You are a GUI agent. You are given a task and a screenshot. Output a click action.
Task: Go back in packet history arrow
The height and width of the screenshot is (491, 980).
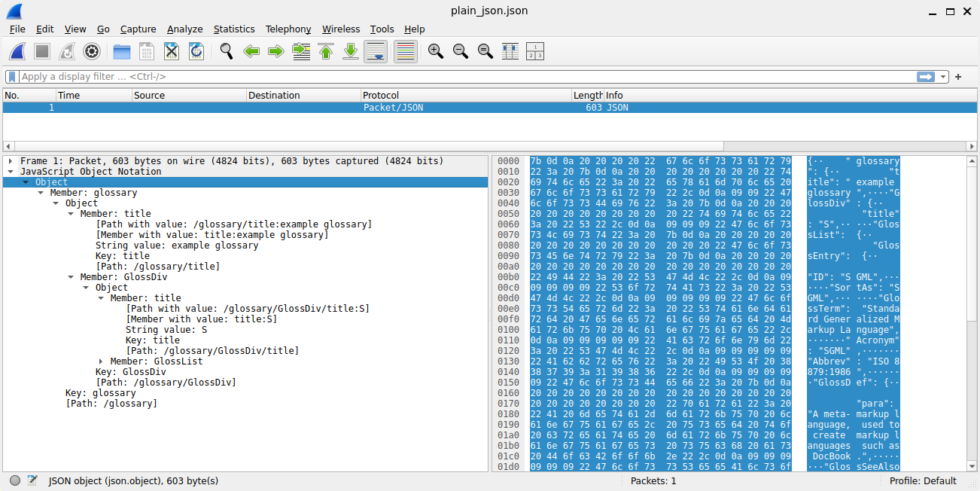point(251,51)
